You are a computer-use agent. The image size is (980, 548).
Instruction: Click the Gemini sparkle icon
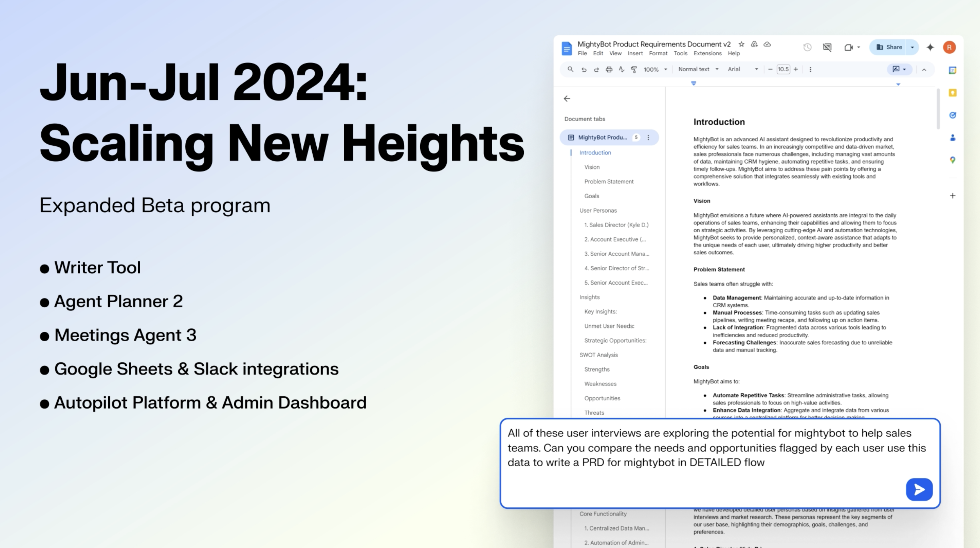click(x=930, y=47)
